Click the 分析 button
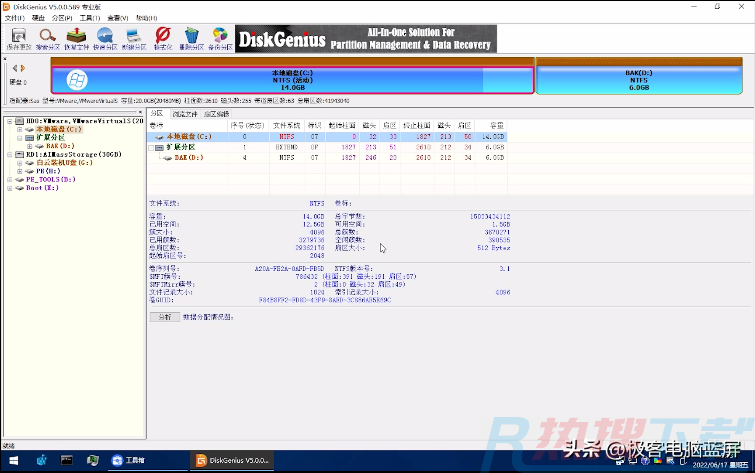Screen dimensions: 755x473 pos(165,317)
